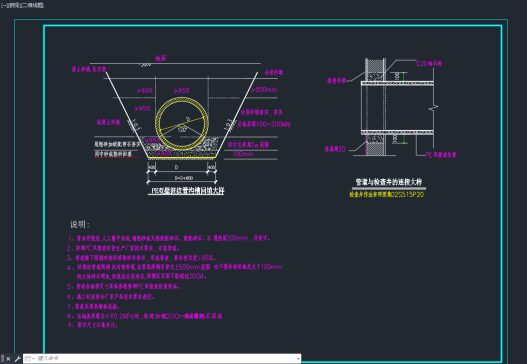Viewport: 527px width, 364px height.
Task: Select PE双壁波纹管 label in right detail
Action: [441, 155]
